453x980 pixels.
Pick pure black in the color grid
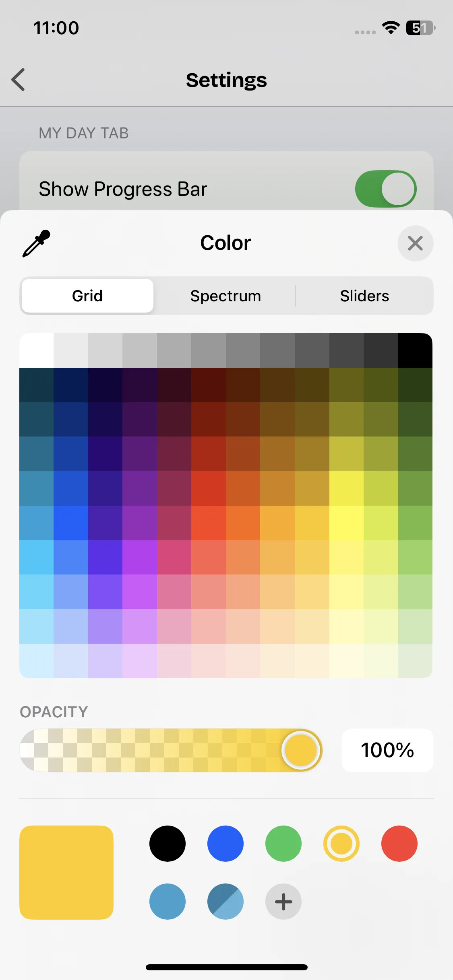coord(415,350)
